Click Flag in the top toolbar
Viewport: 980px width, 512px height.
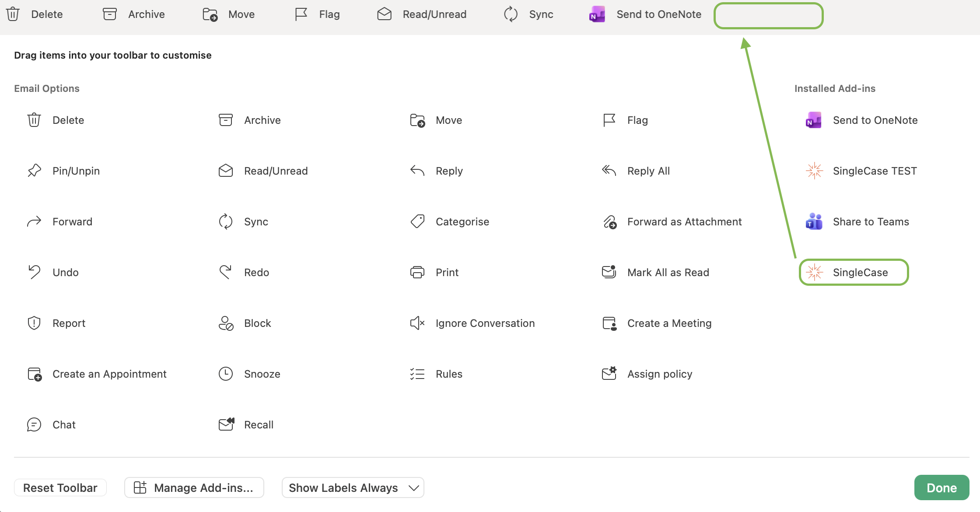click(318, 14)
